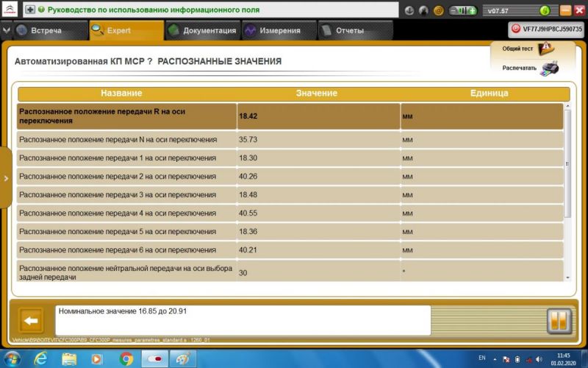Click the plus icon beside the guide title

tap(29, 11)
